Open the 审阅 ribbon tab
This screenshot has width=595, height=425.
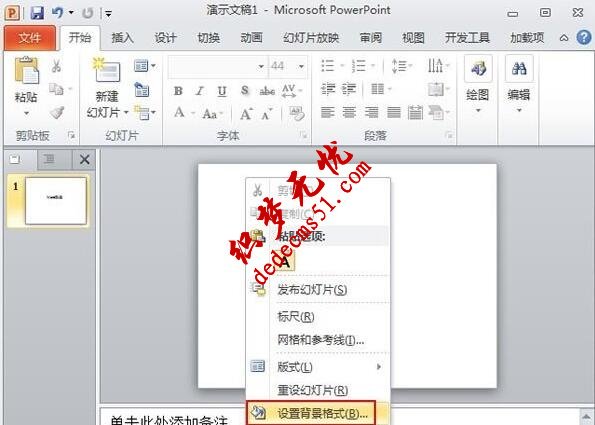pos(371,38)
